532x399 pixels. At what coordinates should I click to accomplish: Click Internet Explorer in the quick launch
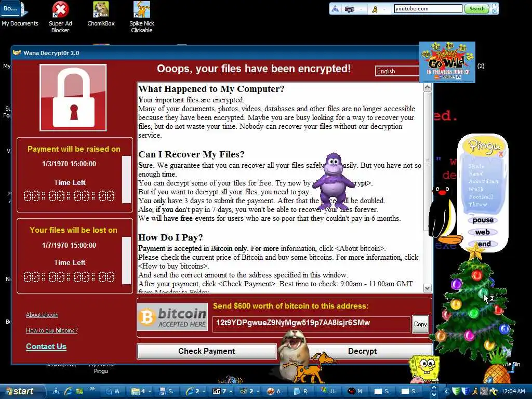(68, 391)
